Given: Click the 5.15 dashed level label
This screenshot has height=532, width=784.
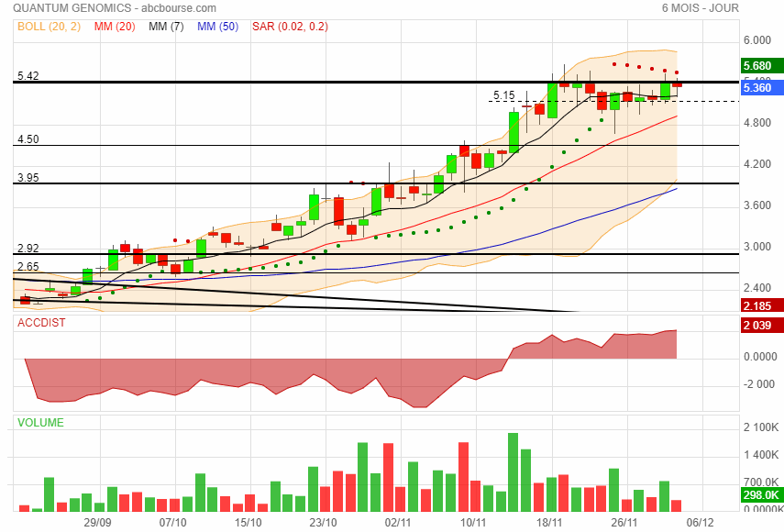Looking at the screenshot, I should point(504,95).
